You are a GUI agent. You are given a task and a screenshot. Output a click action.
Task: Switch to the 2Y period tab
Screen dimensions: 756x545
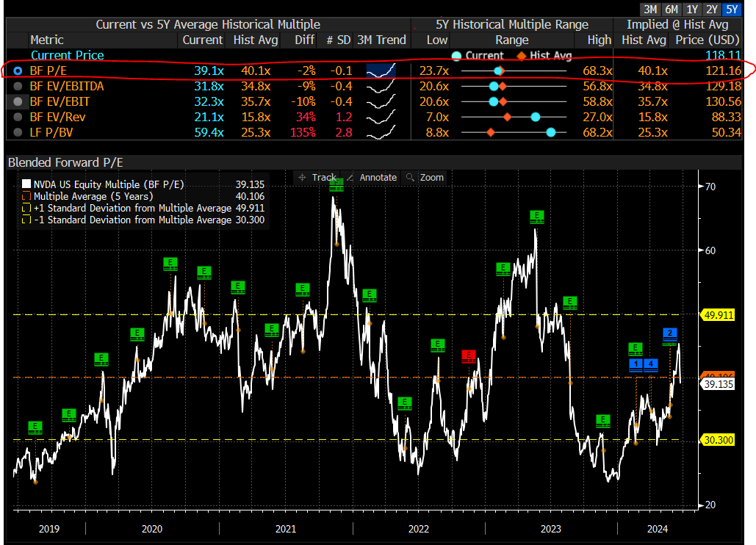point(711,9)
